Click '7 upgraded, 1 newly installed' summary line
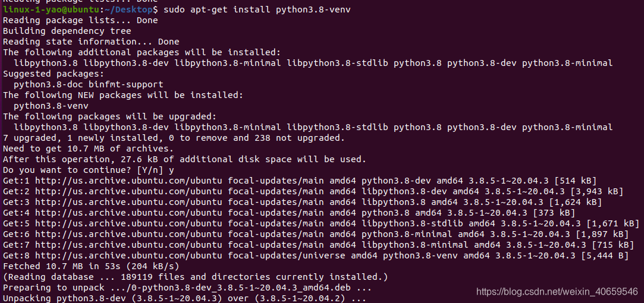644x303 pixels. [x=174, y=138]
